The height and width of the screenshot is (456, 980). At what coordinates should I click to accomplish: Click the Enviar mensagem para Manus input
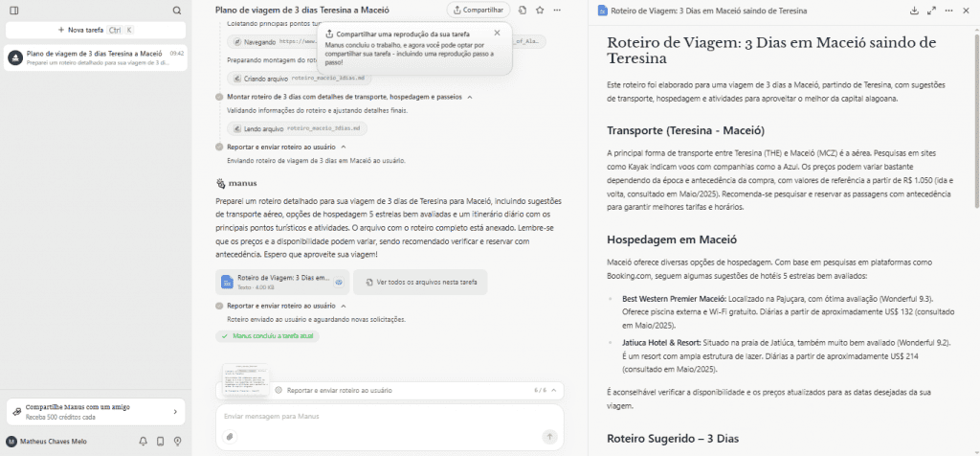point(390,417)
